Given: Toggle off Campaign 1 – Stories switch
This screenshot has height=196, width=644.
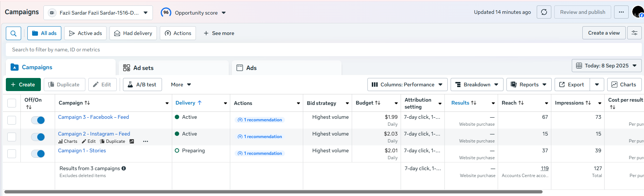Looking at the screenshot, I should (x=38, y=154).
